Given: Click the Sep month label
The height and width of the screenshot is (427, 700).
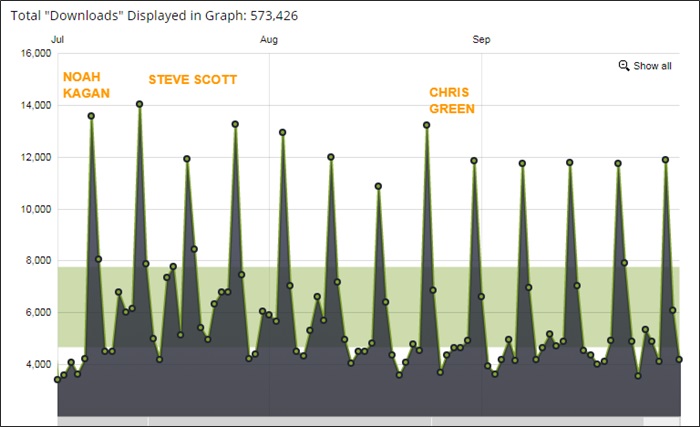Looking at the screenshot, I should coord(481,39).
